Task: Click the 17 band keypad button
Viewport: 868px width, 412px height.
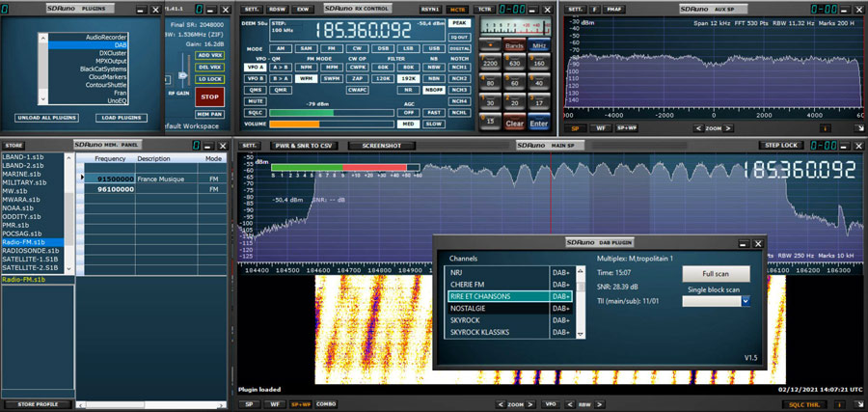Action: tap(539, 102)
